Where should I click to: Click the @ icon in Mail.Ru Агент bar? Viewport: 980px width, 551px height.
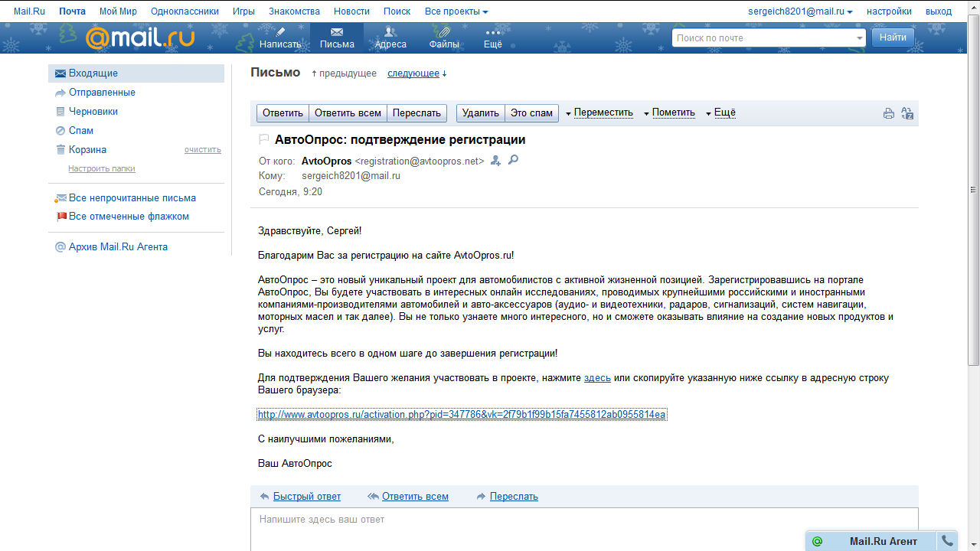(x=818, y=541)
